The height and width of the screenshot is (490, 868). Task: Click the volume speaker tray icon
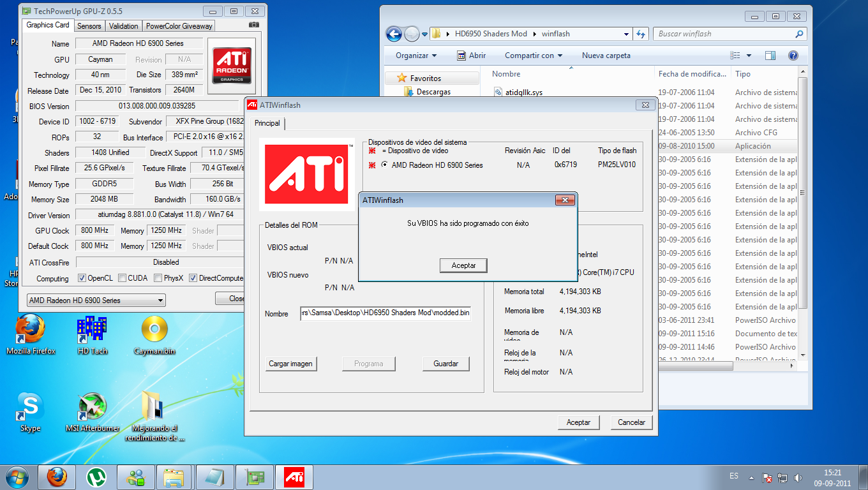(798, 477)
